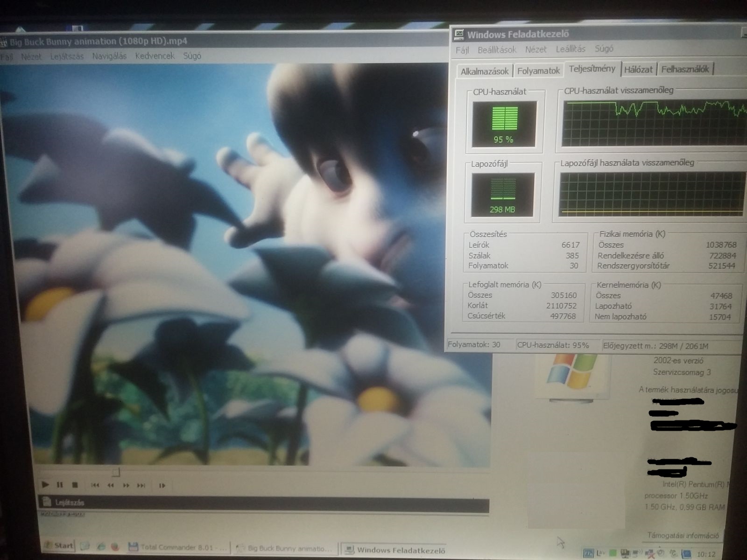Fast-forward the video with the increase-speed button
The image size is (747, 560).
(126, 485)
